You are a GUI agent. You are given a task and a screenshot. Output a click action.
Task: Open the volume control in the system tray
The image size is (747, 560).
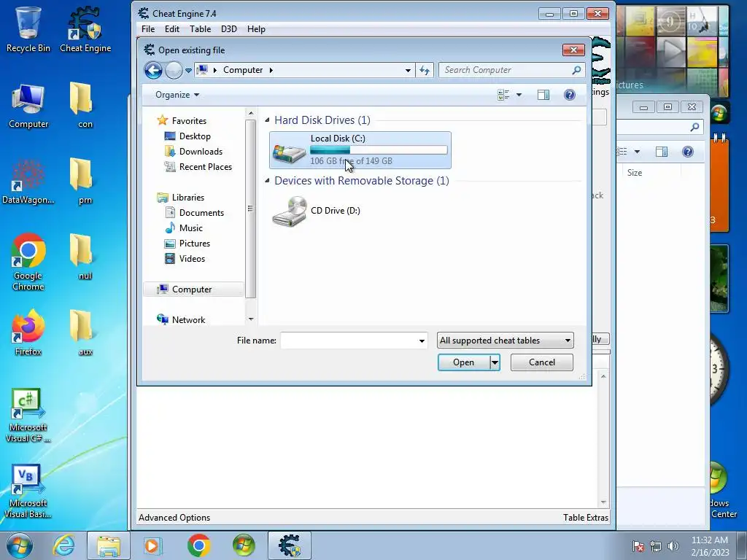673,546
